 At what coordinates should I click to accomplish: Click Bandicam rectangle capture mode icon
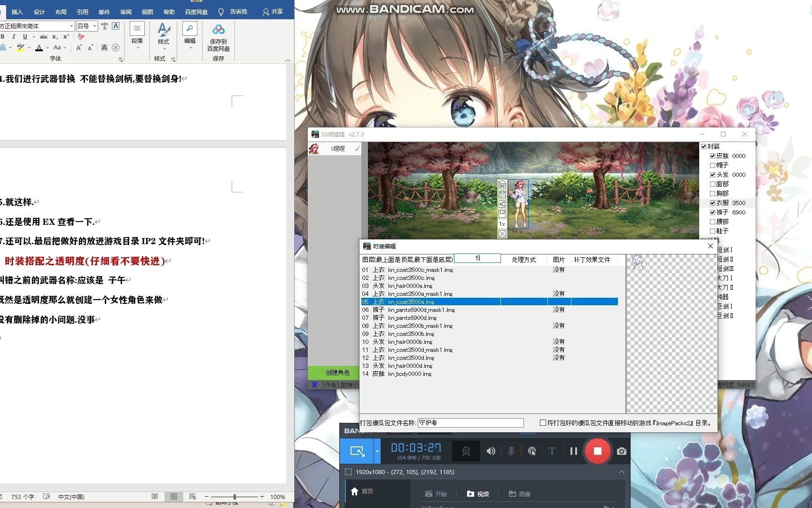pos(357,451)
